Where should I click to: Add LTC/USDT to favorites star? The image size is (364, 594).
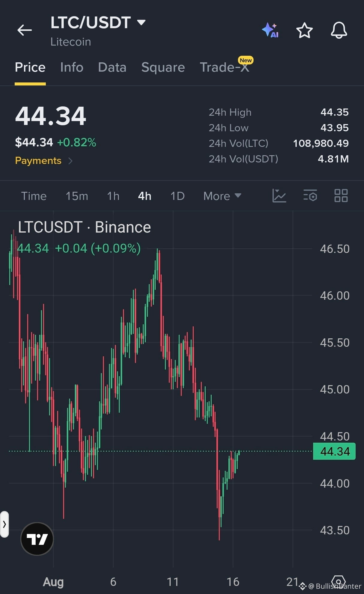point(304,30)
